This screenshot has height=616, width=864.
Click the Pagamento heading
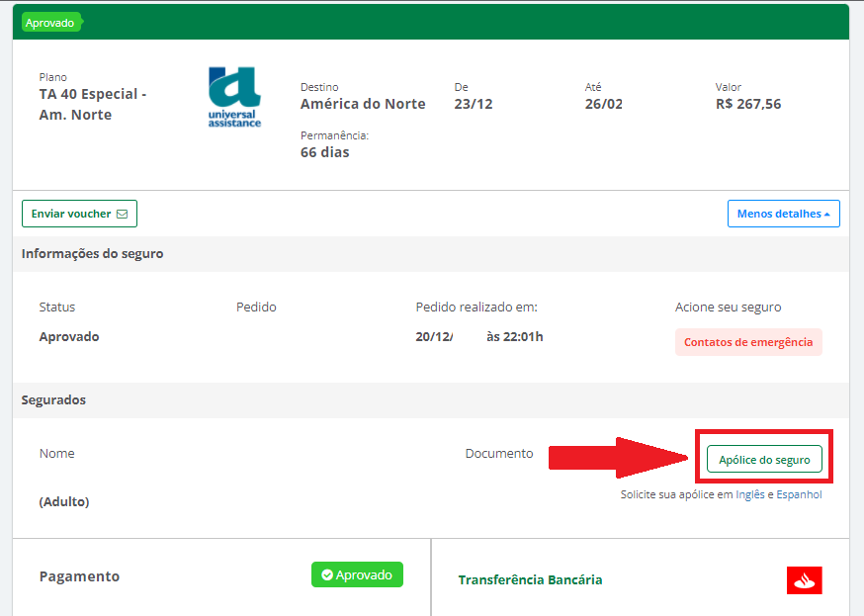tap(79, 576)
